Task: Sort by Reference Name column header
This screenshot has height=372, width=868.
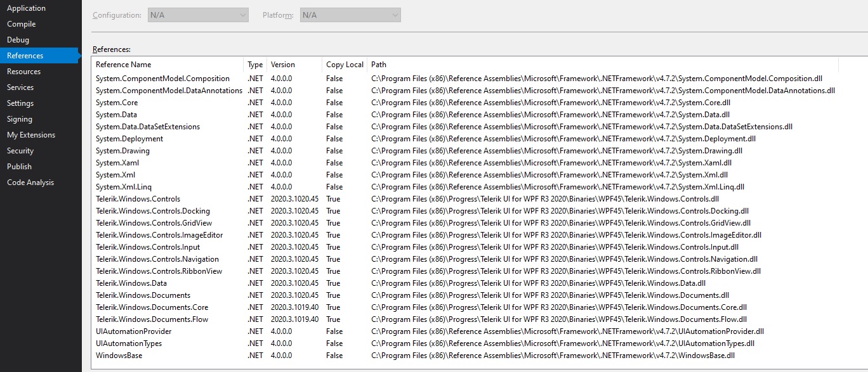Action: [x=124, y=65]
